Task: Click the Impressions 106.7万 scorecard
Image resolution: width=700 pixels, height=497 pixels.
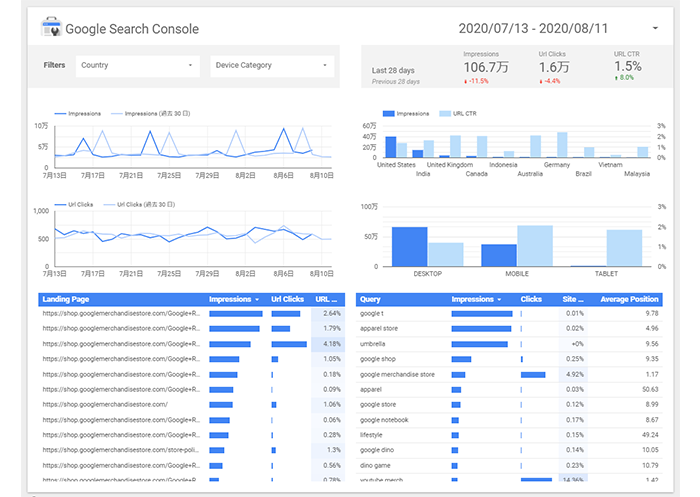Action: tap(486, 67)
